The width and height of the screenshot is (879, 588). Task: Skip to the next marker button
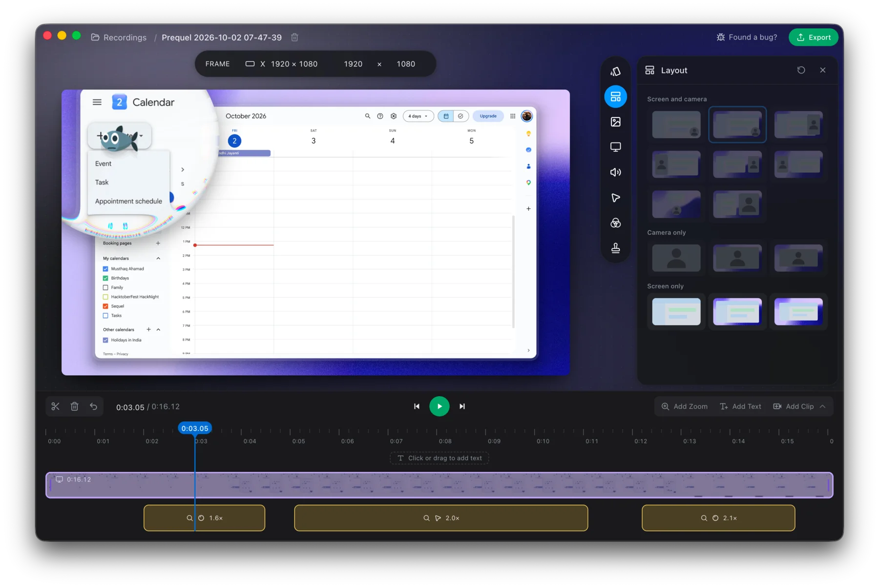click(462, 406)
